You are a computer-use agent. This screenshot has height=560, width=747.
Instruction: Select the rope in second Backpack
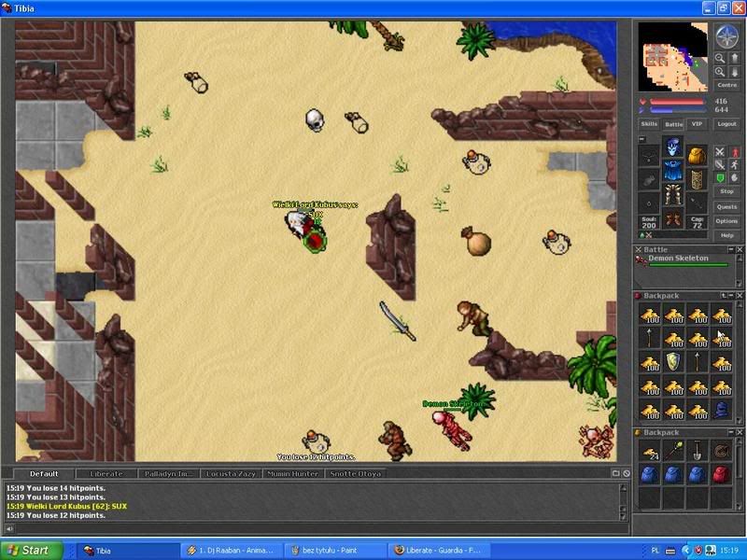721,451
